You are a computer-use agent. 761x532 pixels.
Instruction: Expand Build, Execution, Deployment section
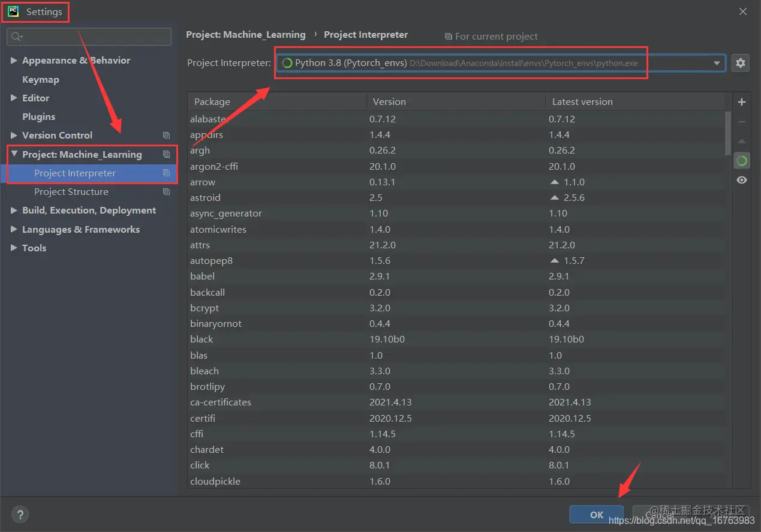pos(14,211)
